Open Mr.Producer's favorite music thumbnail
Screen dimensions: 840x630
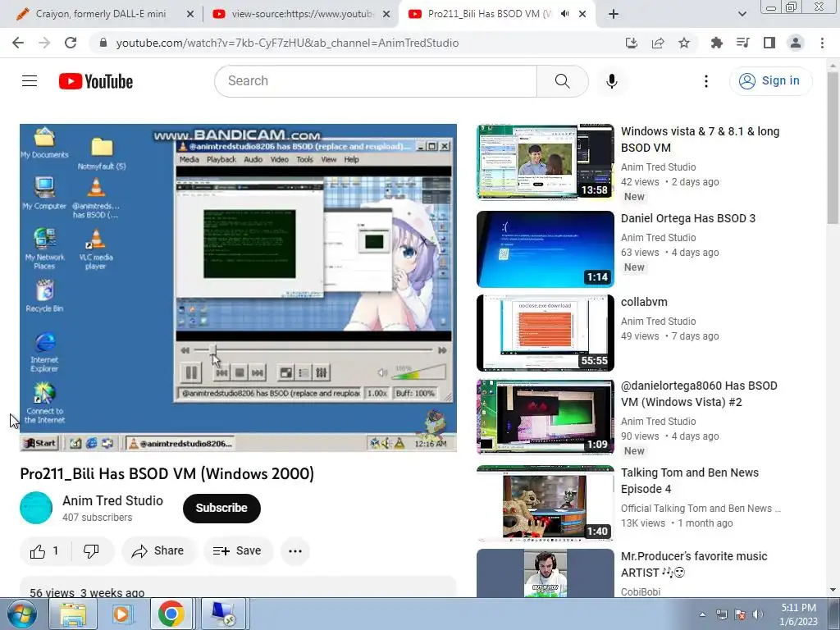[x=546, y=573]
